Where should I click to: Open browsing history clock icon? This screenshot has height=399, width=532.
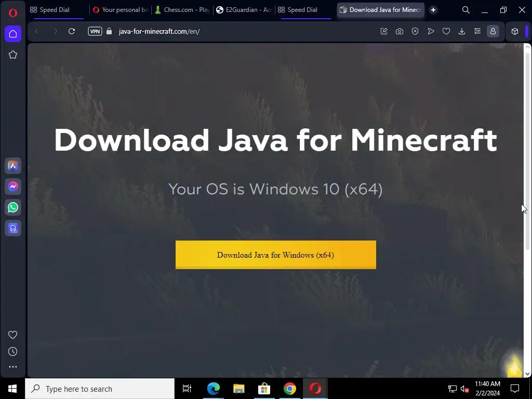[13, 352]
